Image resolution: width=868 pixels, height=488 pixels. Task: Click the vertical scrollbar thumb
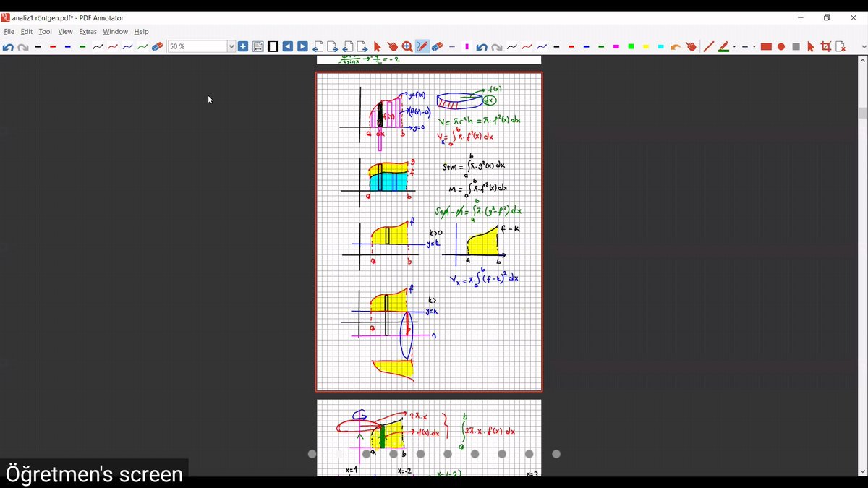(862, 112)
